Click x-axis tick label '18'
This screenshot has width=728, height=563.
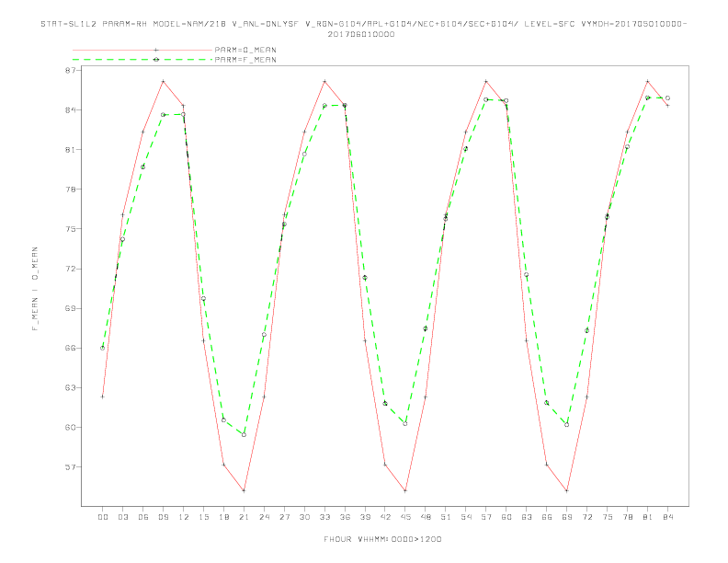[x=223, y=517]
